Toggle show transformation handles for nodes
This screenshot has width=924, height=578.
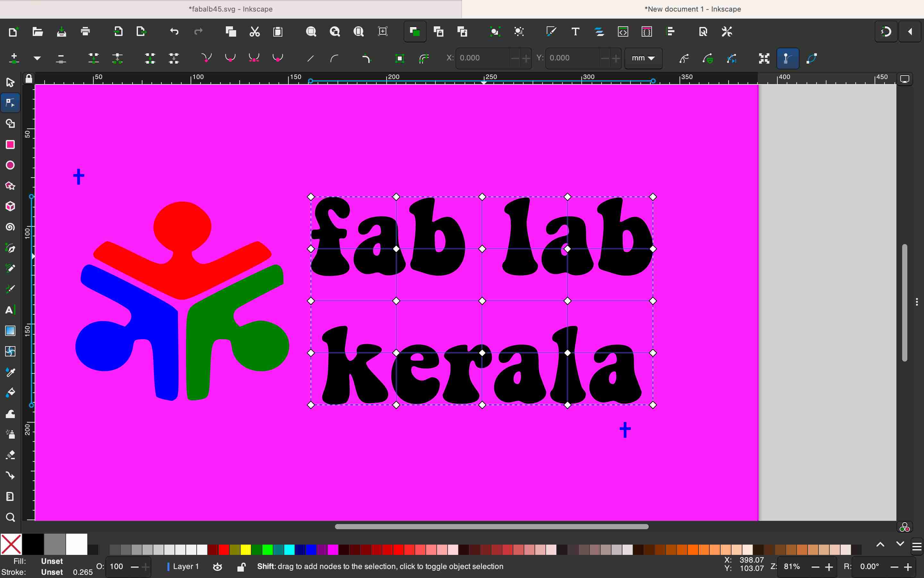[764, 58]
